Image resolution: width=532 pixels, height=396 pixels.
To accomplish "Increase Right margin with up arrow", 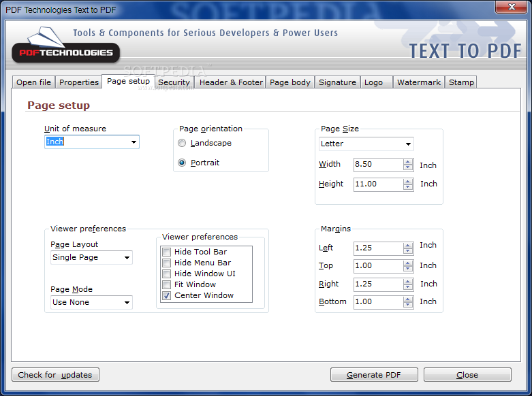I will click(x=408, y=282).
